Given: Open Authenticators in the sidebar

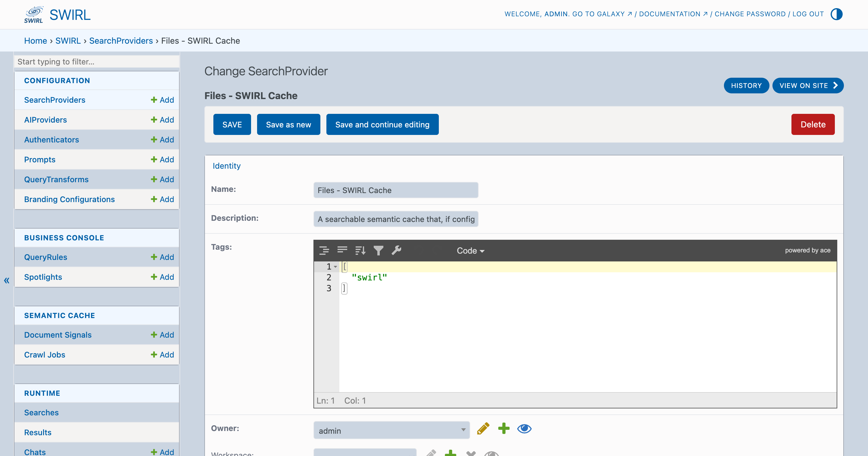Looking at the screenshot, I should click(x=52, y=140).
